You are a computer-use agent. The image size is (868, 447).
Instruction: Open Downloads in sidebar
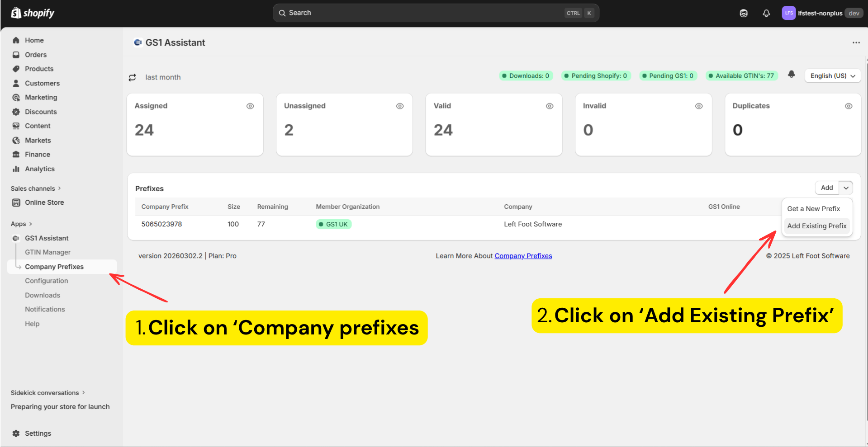(x=43, y=295)
